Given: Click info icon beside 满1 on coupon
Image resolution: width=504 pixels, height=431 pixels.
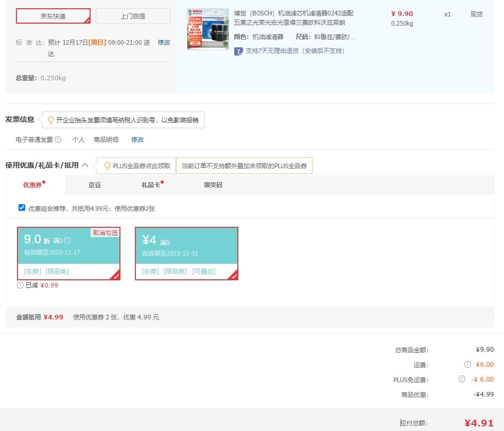Looking at the screenshot, I should [67, 241].
